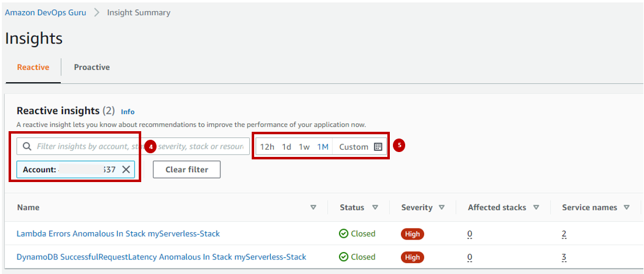The width and height of the screenshot is (644, 274).
Task: Switch to the Reactive tab
Action: (33, 67)
